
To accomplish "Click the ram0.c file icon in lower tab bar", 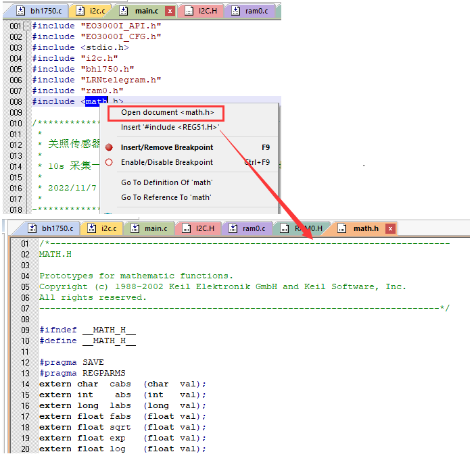I will pyautogui.click(x=233, y=228).
